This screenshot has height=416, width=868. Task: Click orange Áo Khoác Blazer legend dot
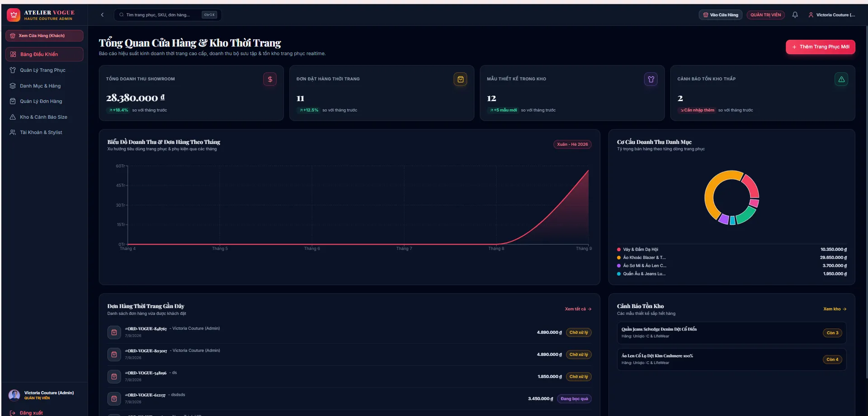coord(619,257)
